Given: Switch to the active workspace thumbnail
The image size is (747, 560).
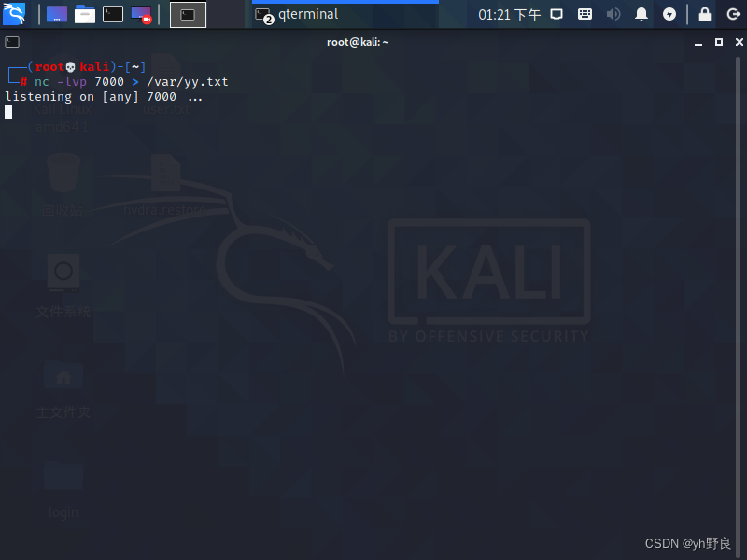Looking at the screenshot, I should tap(189, 15).
